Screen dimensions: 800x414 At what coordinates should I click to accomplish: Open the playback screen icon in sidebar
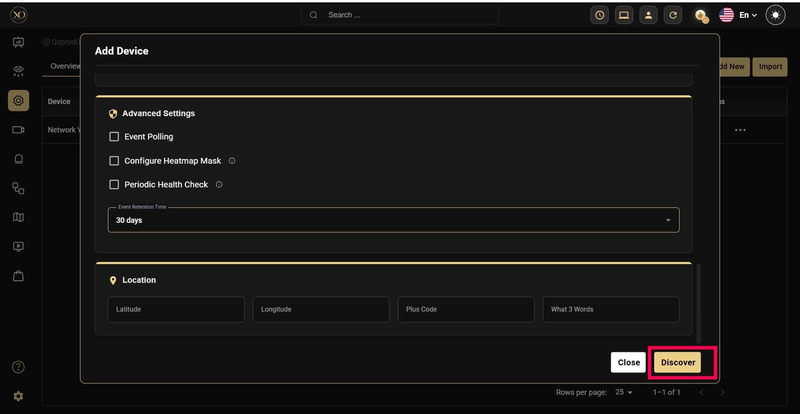pos(18,247)
